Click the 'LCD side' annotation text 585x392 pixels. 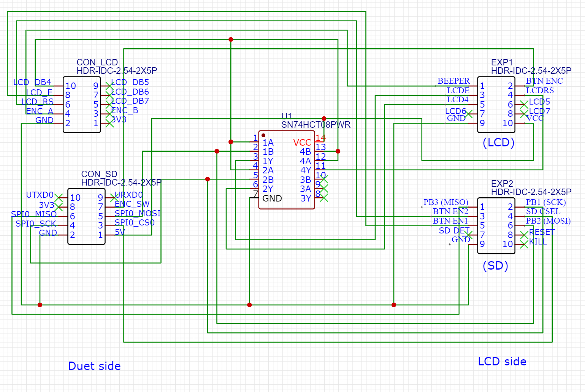coord(502,362)
